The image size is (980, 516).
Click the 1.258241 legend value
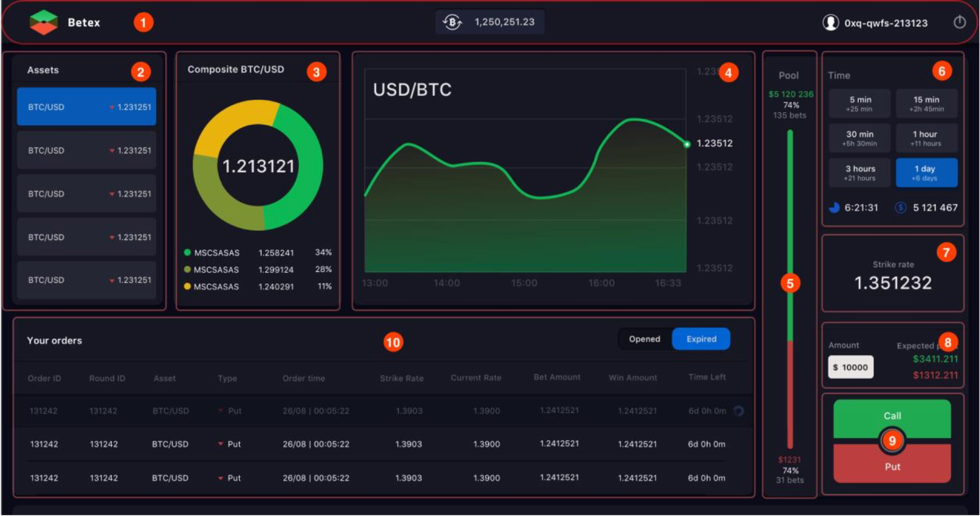[x=276, y=253]
